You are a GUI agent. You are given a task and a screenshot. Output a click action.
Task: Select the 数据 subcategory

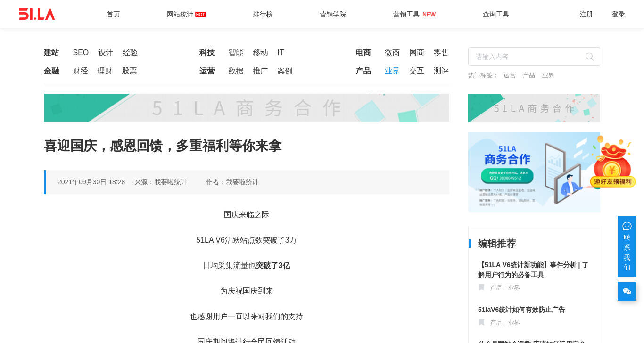click(236, 71)
